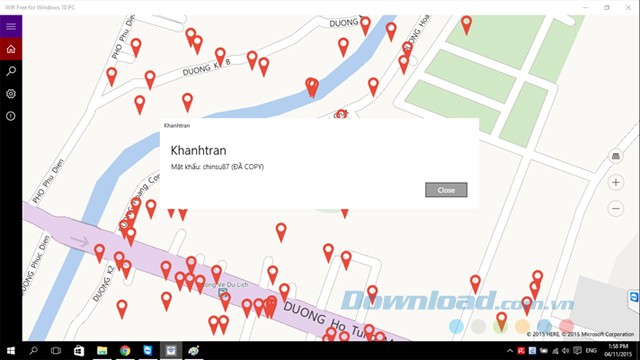Image resolution: width=640 pixels, height=360 pixels.
Task: Open the Windows taskbar search
Action: 33,351
